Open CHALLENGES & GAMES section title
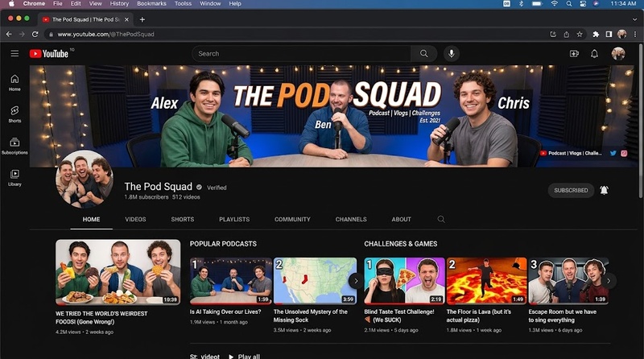 [400, 244]
